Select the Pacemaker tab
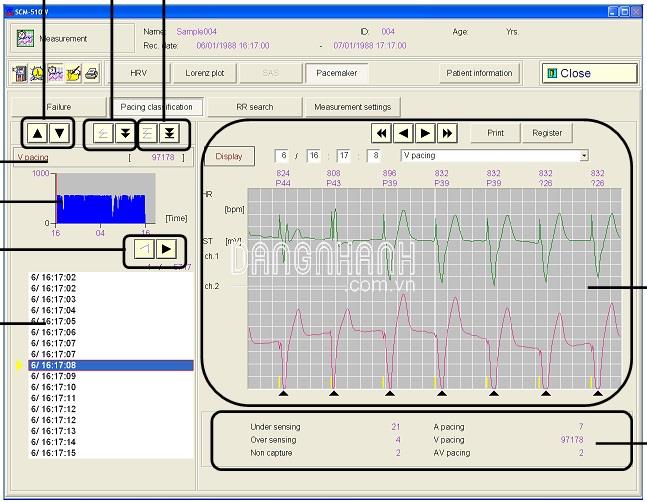Screen dimensions: 647x502 tap(337, 73)
